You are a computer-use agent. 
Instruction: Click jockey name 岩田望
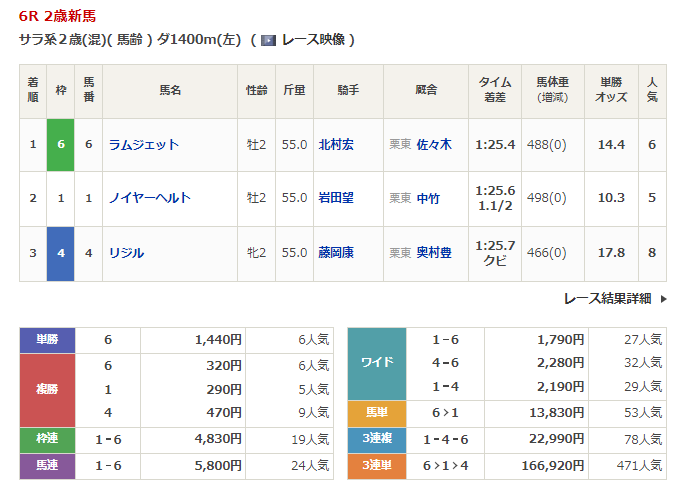[x=336, y=199]
